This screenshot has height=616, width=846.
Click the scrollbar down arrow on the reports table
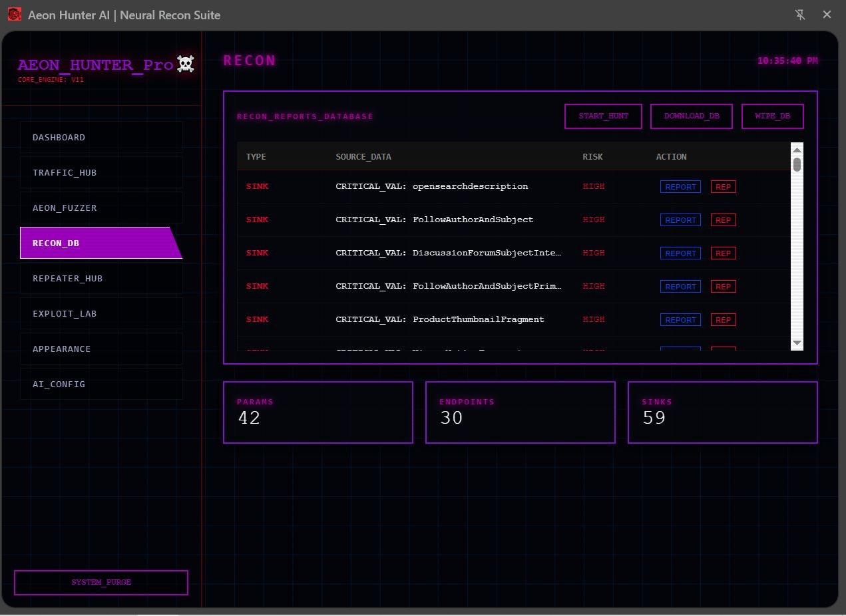click(797, 343)
